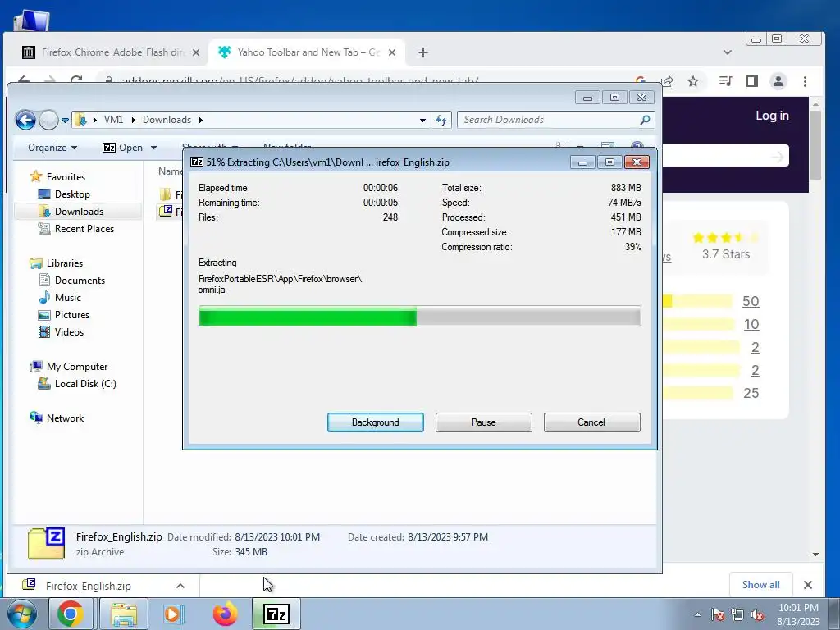
Task: Select Libraries in navigation pane
Action: coord(64,263)
